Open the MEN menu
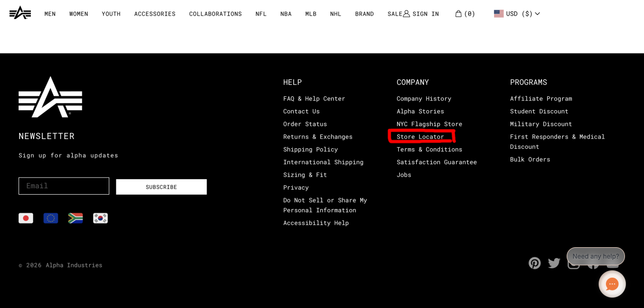Image resolution: width=644 pixels, height=308 pixels. click(x=50, y=14)
